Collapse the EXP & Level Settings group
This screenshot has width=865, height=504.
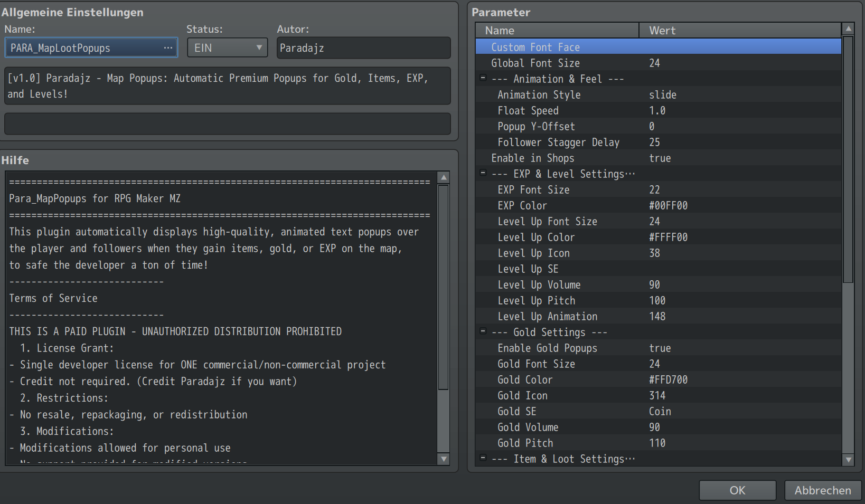[483, 173]
